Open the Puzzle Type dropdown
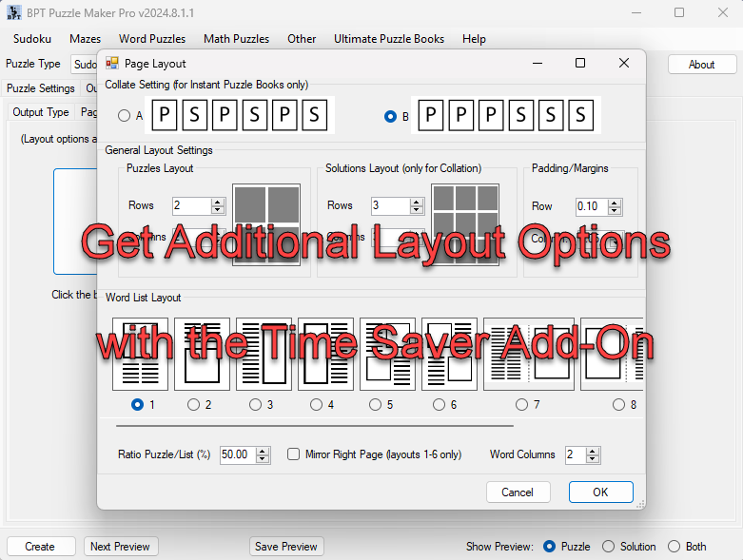 (85, 64)
